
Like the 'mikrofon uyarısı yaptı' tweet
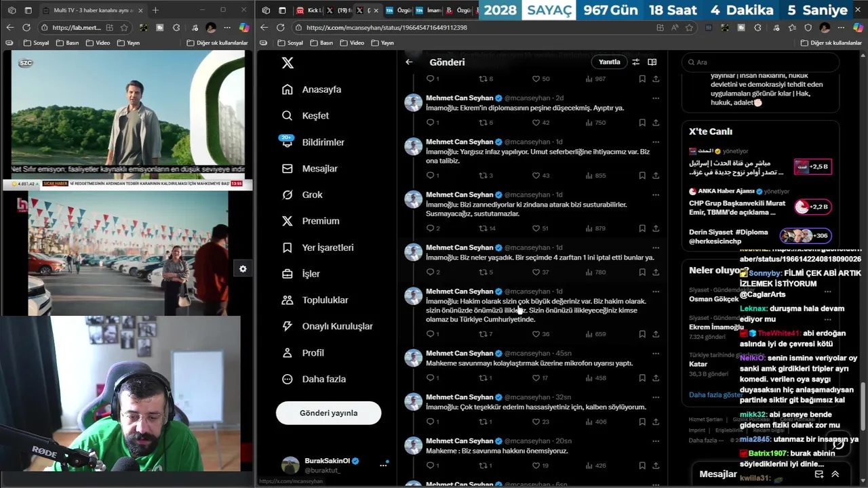540,378
